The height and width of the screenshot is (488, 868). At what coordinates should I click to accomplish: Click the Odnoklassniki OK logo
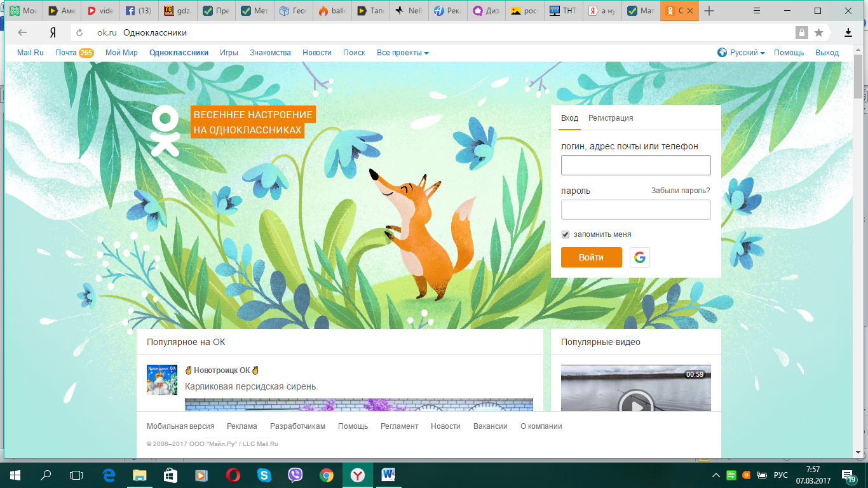[165, 131]
